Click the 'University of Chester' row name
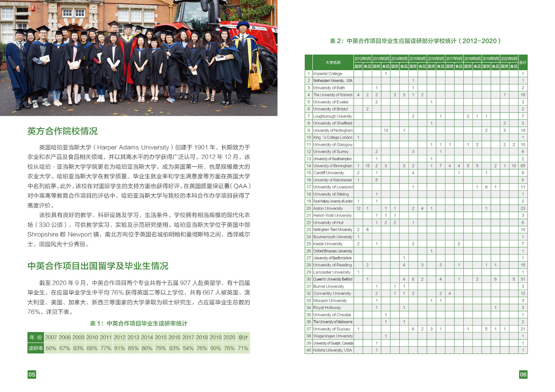Screen dimensions: 555x392 tap(332, 315)
